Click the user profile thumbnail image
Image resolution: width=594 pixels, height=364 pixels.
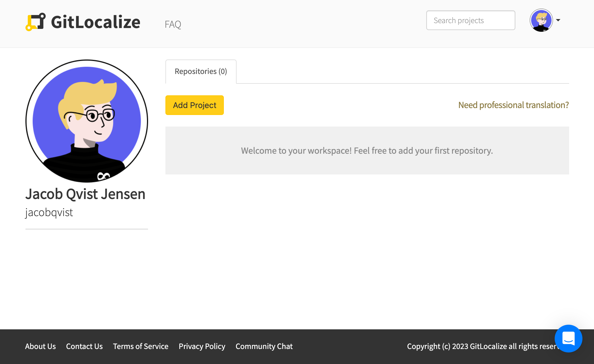pos(541,20)
